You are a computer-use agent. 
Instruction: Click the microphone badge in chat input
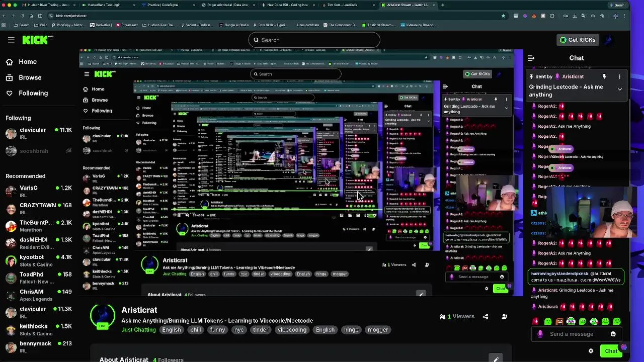[540, 334]
